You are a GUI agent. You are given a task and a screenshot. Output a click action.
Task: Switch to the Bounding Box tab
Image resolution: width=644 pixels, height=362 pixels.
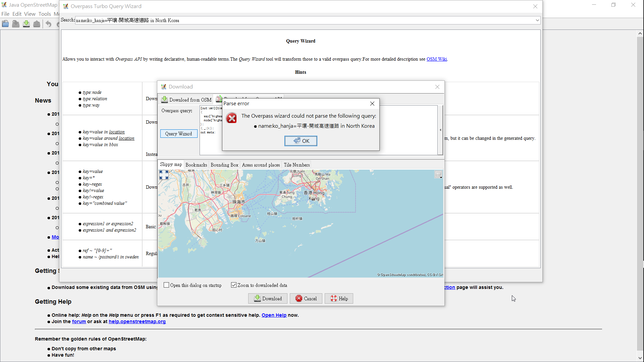tap(224, 165)
